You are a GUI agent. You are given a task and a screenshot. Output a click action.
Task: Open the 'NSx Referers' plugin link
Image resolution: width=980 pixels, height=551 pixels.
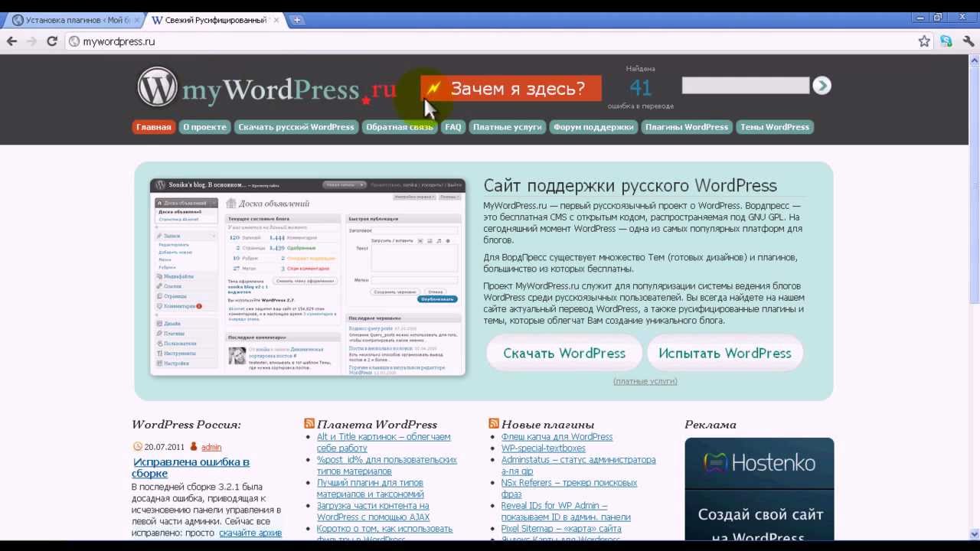tap(569, 488)
